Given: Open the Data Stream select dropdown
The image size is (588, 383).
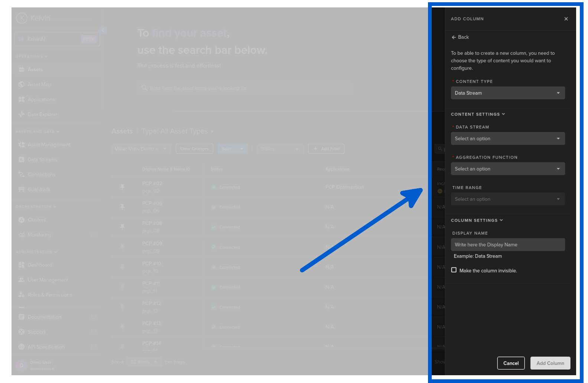Looking at the screenshot, I should click(507, 139).
